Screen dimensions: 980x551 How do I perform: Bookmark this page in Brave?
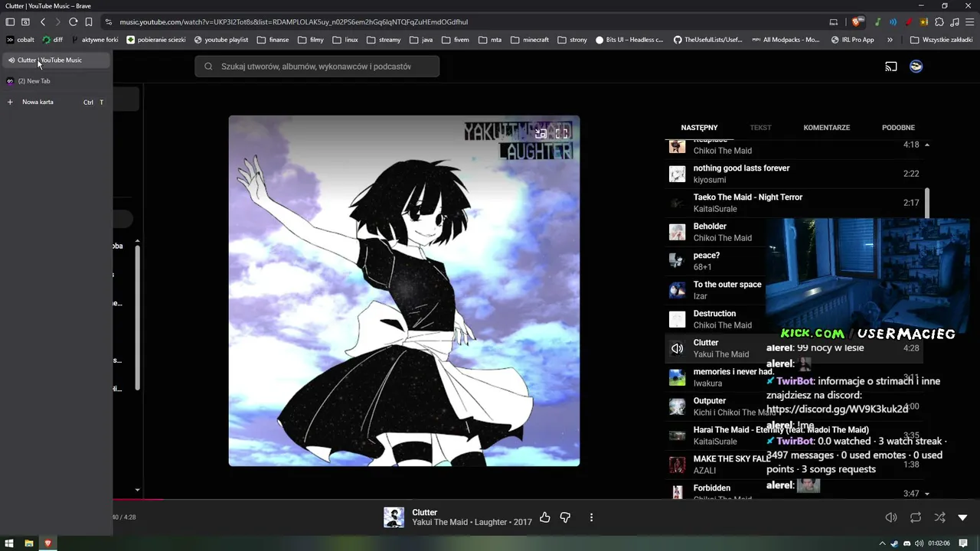pyautogui.click(x=89, y=22)
